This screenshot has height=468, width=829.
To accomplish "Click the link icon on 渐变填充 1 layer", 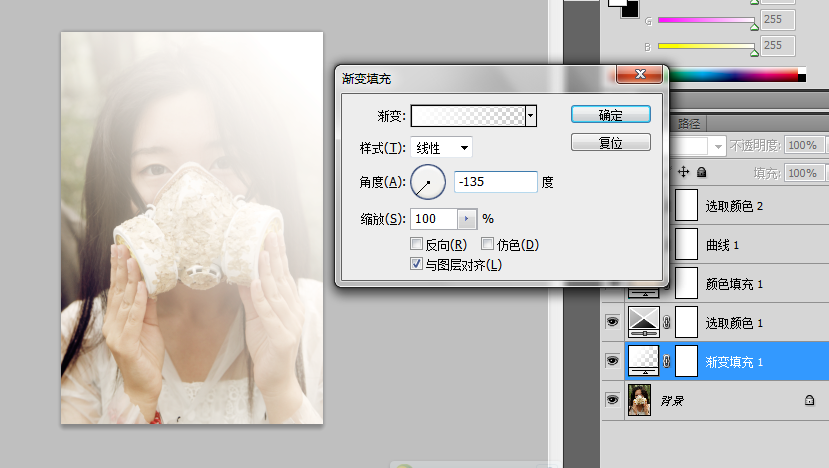I will (666, 361).
